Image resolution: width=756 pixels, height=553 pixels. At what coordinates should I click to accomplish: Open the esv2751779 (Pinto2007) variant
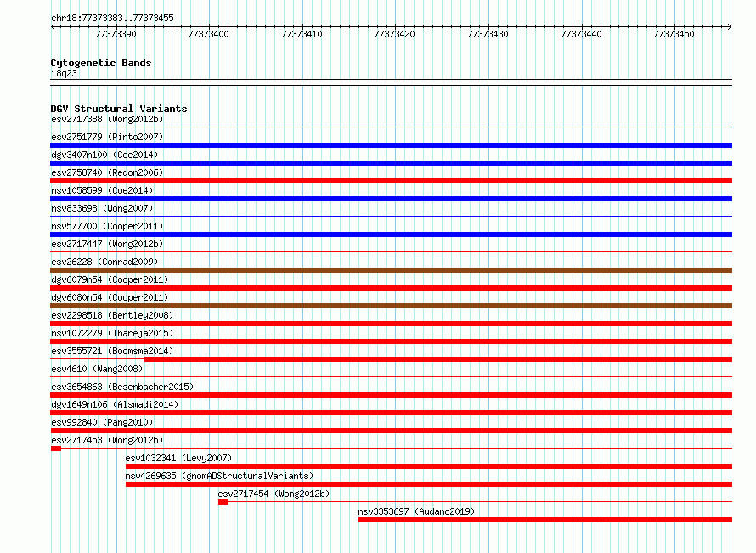[107, 137]
